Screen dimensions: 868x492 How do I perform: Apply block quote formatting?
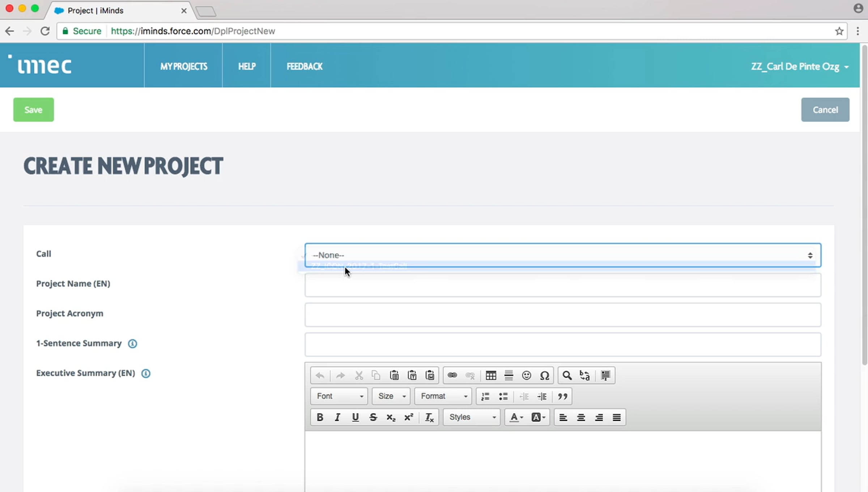pyautogui.click(x=562, y=397)
